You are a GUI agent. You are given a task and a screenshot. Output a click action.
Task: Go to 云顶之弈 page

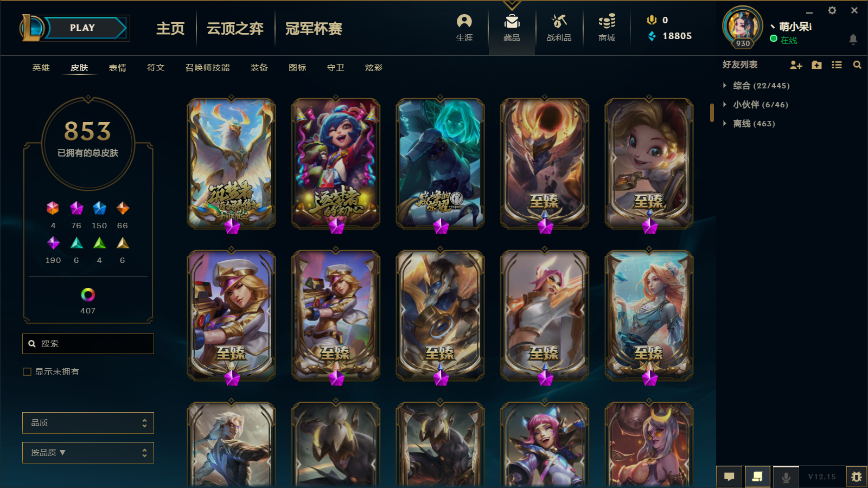pos(235,28)
